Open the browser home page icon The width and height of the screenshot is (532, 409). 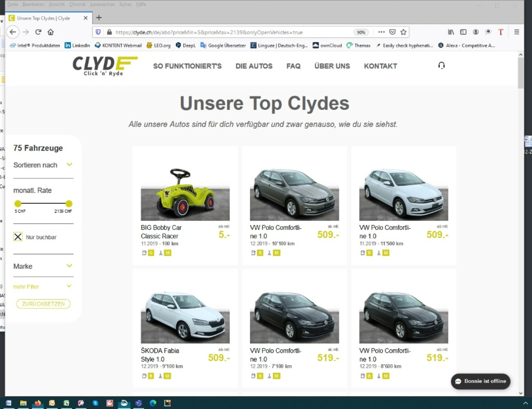point(51,32)
